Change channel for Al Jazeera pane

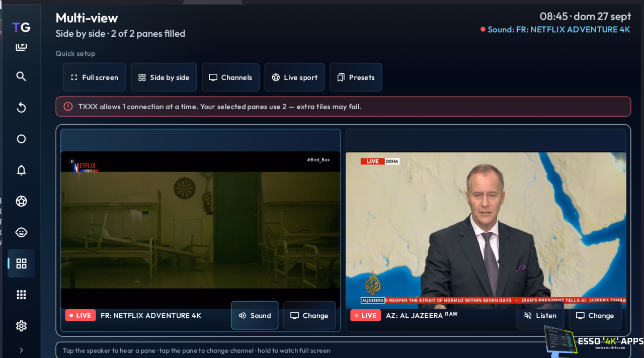(x=595, y=315)
